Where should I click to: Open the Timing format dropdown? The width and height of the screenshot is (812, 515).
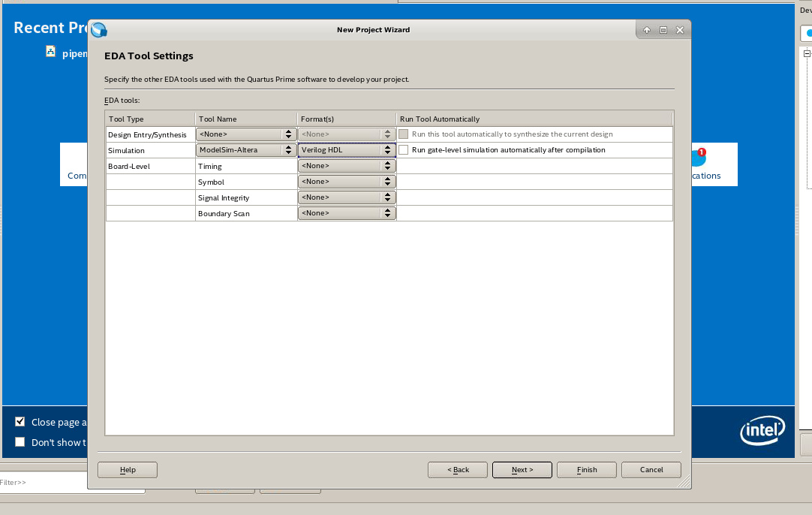coord(347,166)
